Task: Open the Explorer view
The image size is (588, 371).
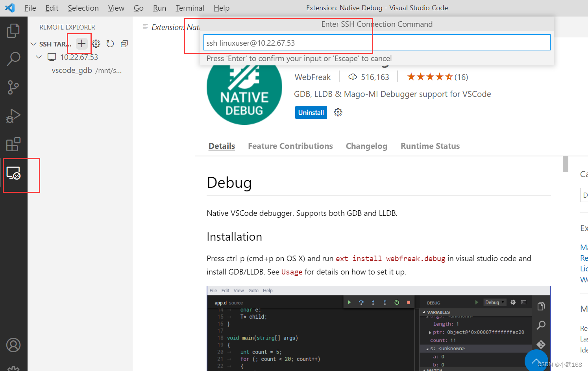Action: point(13,30)
